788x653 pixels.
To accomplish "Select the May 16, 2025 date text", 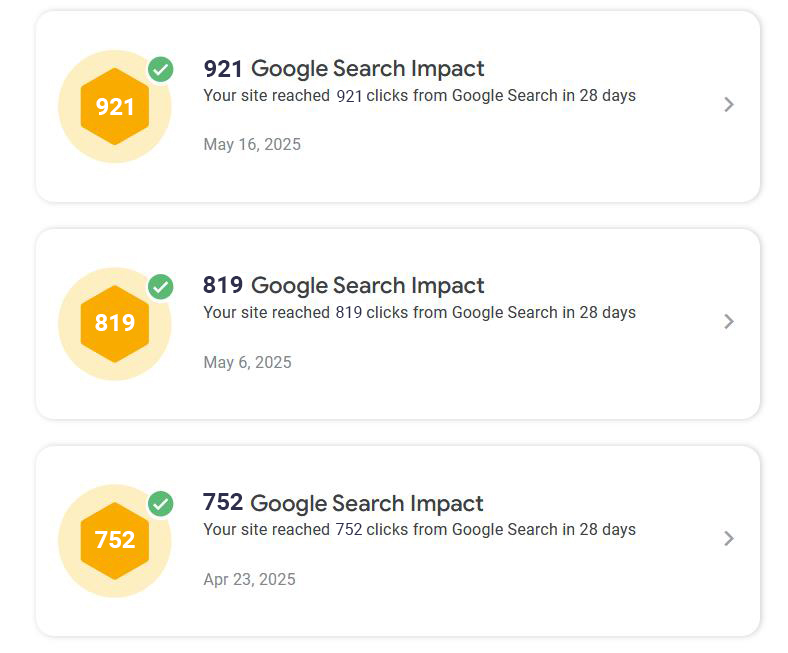I will tap(252, 144).
